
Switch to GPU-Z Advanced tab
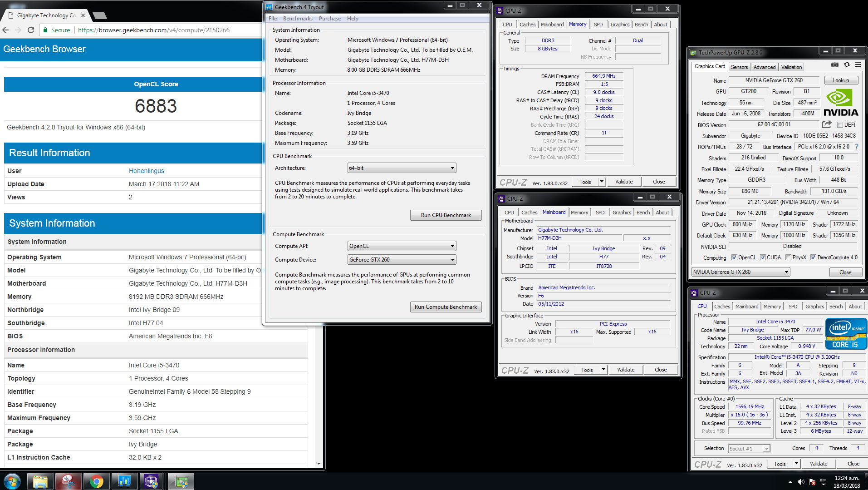pyautogui.click(x=764, y=67)
